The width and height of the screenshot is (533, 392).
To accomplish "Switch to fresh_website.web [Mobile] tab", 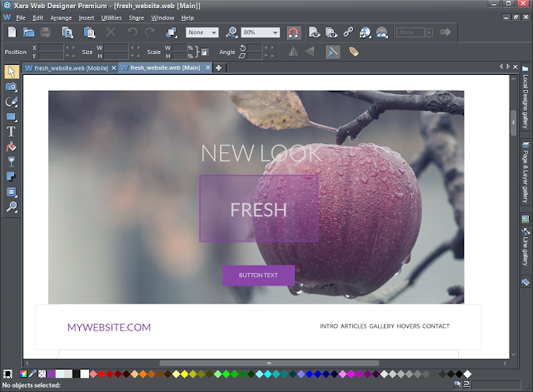I will 71,68.
